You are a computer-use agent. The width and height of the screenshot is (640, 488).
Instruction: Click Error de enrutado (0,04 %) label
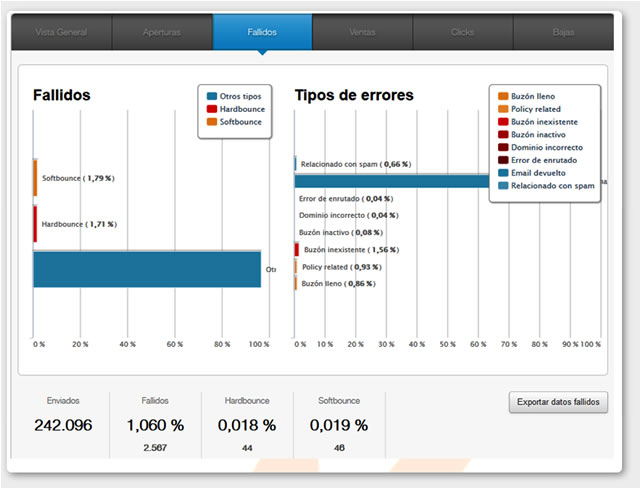(346, 199)
